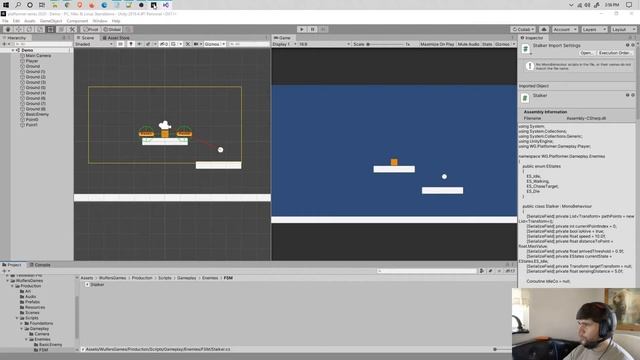Toggle Pivot handle position button
The image size is (640, 360).
coord(91,29)
